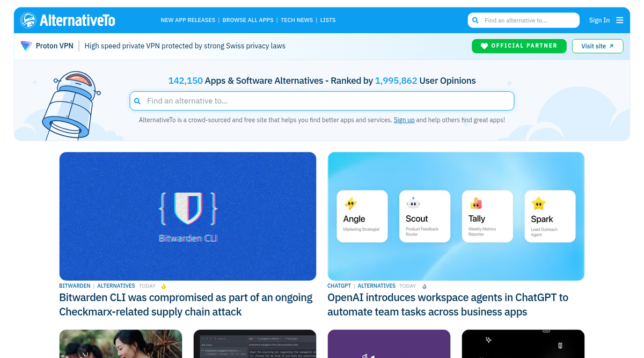Viewport: 644px width, 358px height.
Task: Click the flame icon under the Bitwarden article
Action: pos(163,286)
